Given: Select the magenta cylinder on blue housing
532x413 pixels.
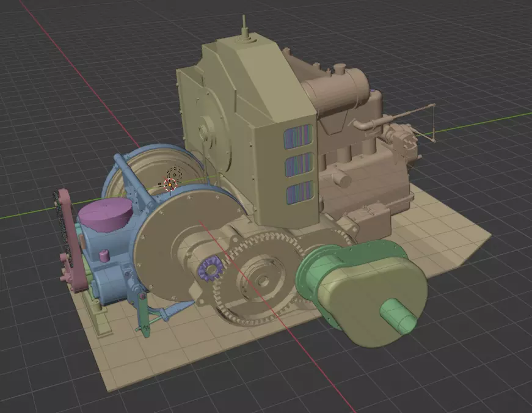Looking at the screenshot, I should point(105,215).
